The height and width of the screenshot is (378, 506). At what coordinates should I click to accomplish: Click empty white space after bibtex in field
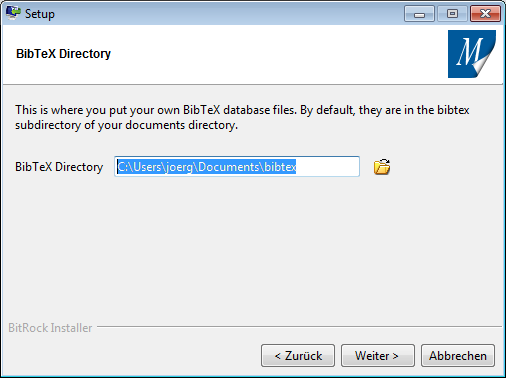pos(327,166)
